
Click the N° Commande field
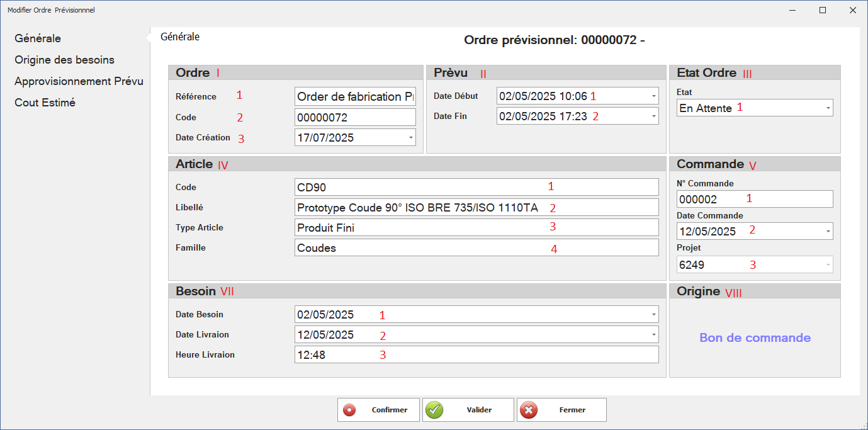754,199
